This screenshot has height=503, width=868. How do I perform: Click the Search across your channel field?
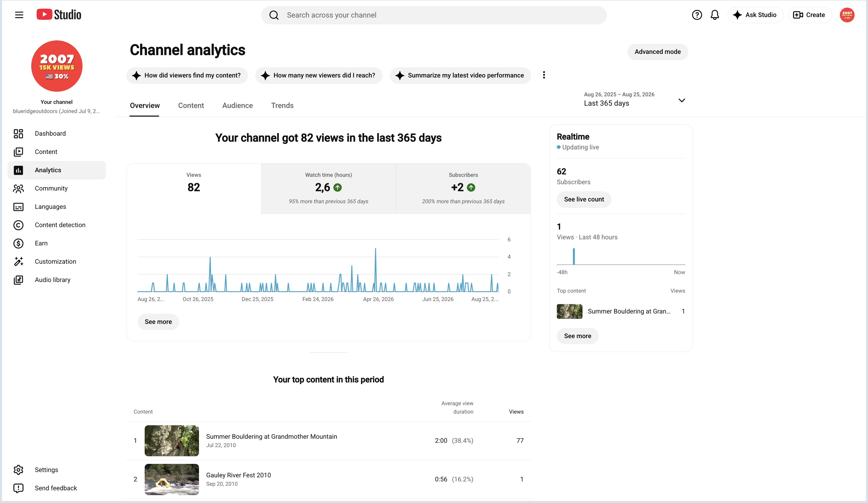(x=434, y=15)
